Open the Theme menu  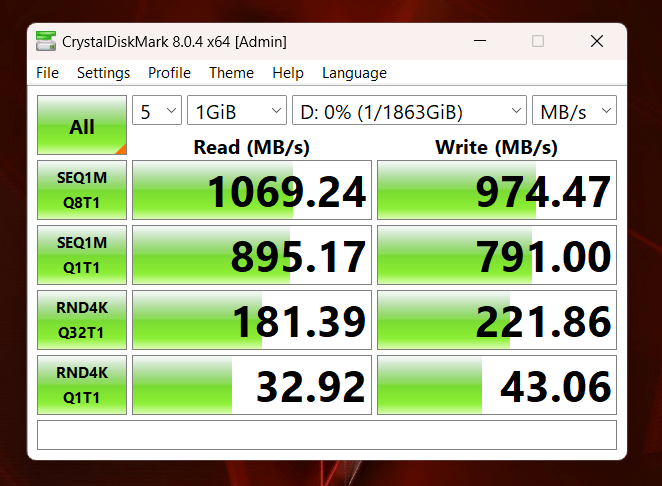(x=231, y=73)
